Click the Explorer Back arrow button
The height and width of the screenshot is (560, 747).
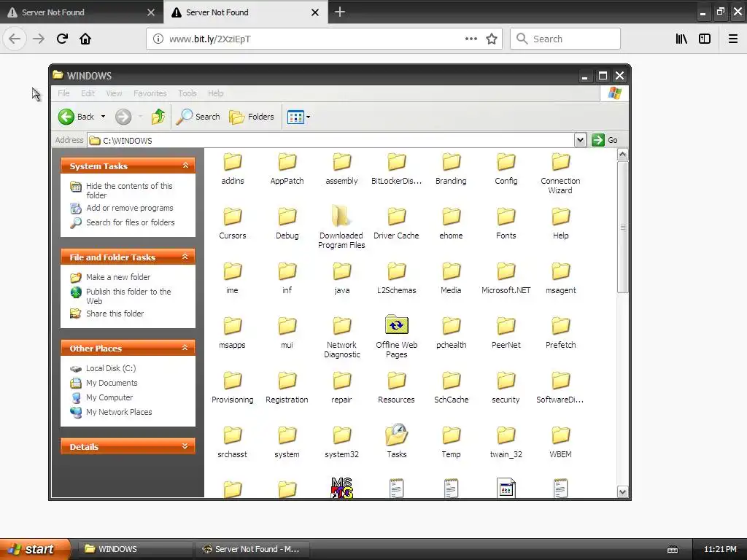point(66,117)
